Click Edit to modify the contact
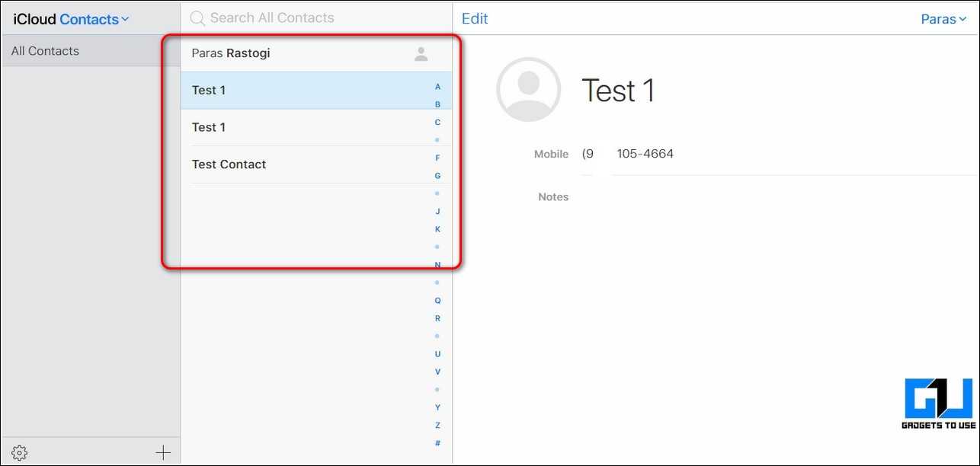The width and height of the screenshot is (980, 466). click(x=475, y=18)
